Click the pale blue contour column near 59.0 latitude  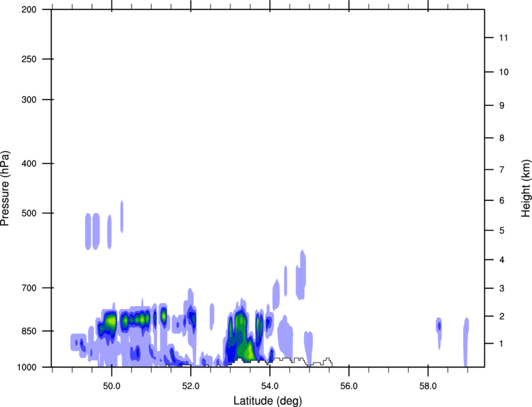[x=466, y=342]
